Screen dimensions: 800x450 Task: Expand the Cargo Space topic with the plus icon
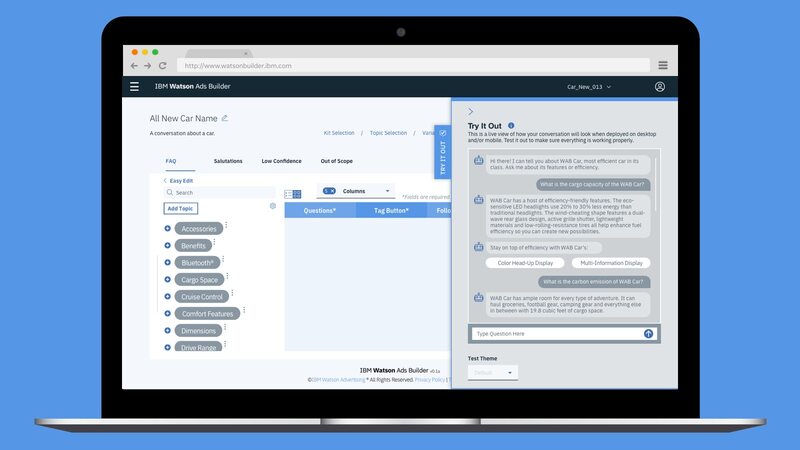(x=167, y=280)
